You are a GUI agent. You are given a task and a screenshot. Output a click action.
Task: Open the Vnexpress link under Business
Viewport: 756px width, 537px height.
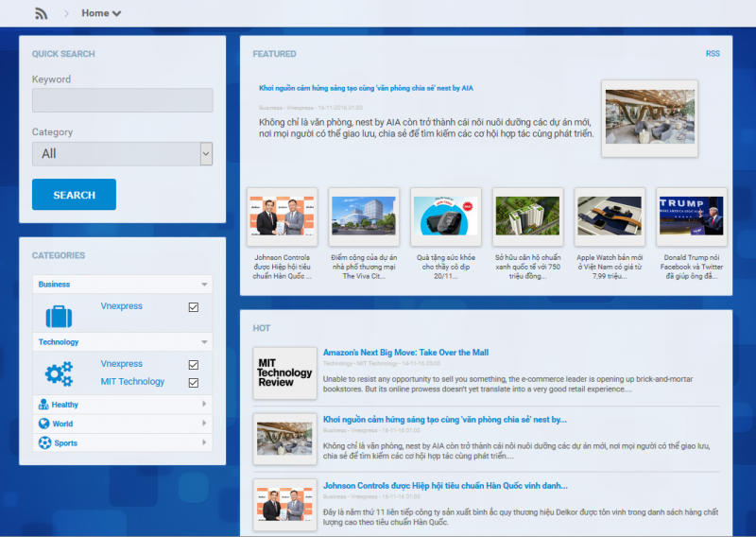(x=122, y=306)
